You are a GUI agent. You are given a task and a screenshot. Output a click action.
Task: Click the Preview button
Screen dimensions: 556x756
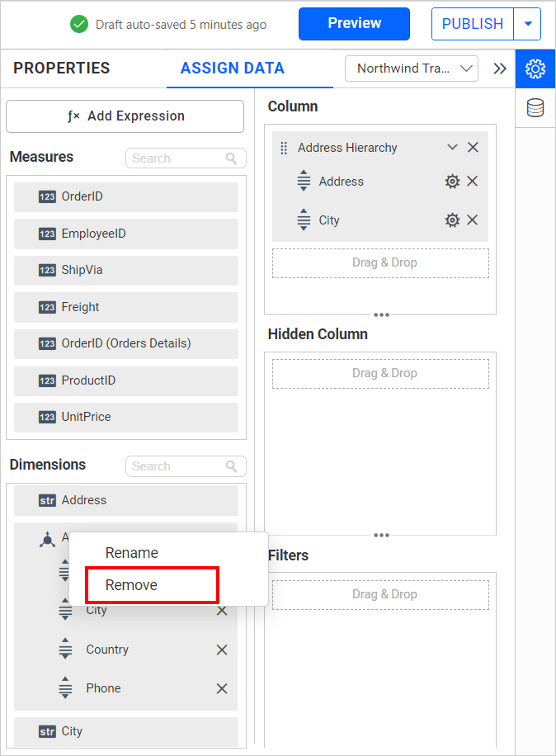tap(354, 24)
